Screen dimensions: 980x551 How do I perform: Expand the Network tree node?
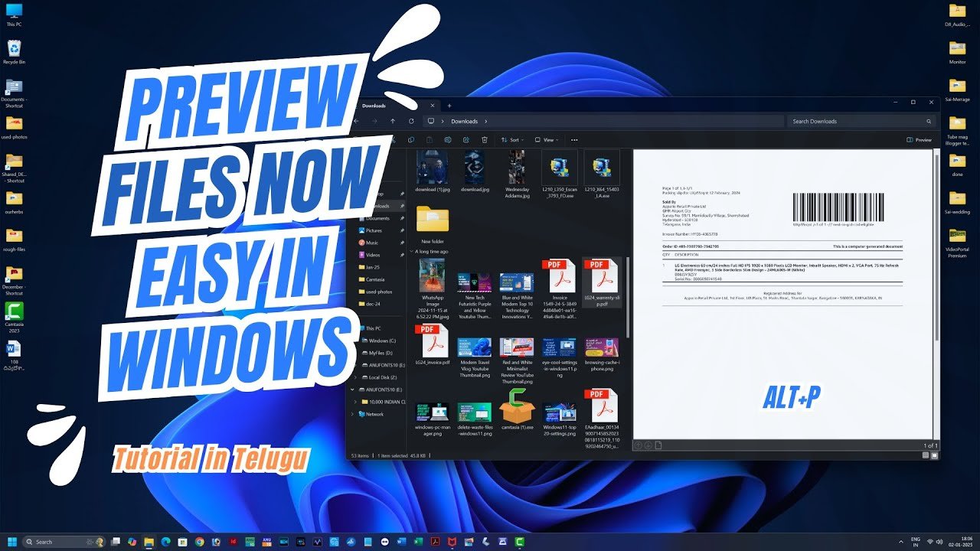click(x=353, y=414)
